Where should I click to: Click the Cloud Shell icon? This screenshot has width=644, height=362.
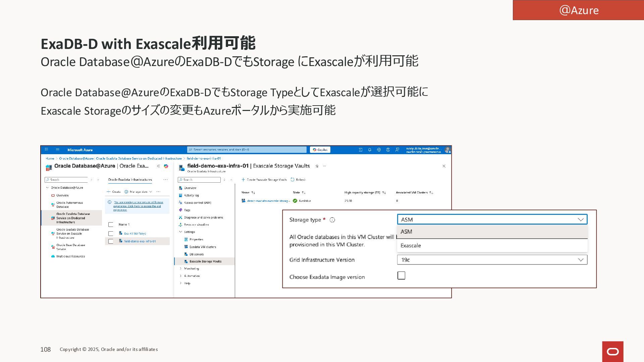click(x=361, y=150)
